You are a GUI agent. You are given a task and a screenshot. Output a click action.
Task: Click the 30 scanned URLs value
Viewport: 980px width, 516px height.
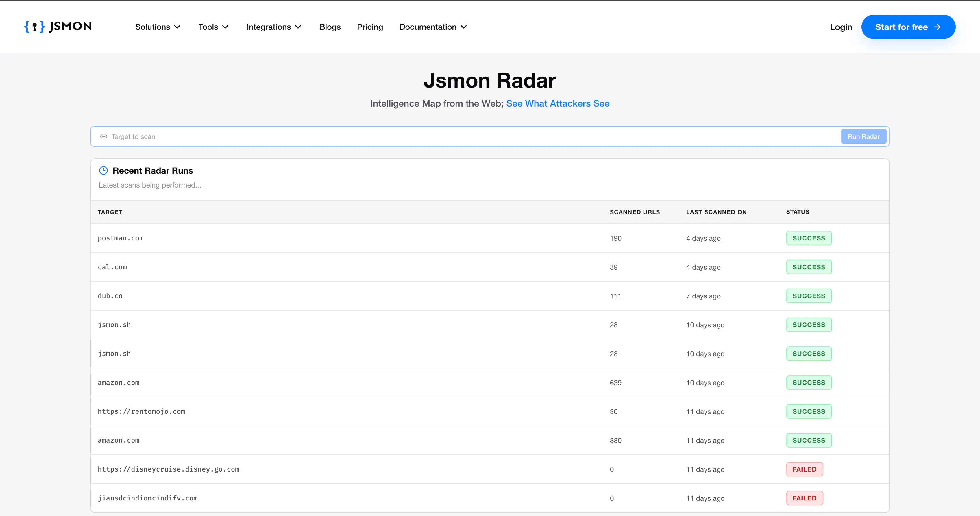(614, 412)
